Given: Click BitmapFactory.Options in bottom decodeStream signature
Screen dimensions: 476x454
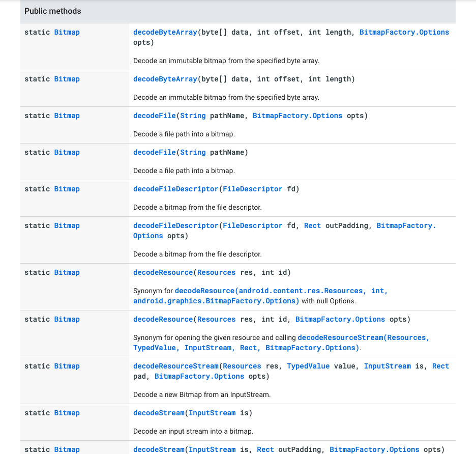Looking at the screenshot, I should (x=374, y=450).
